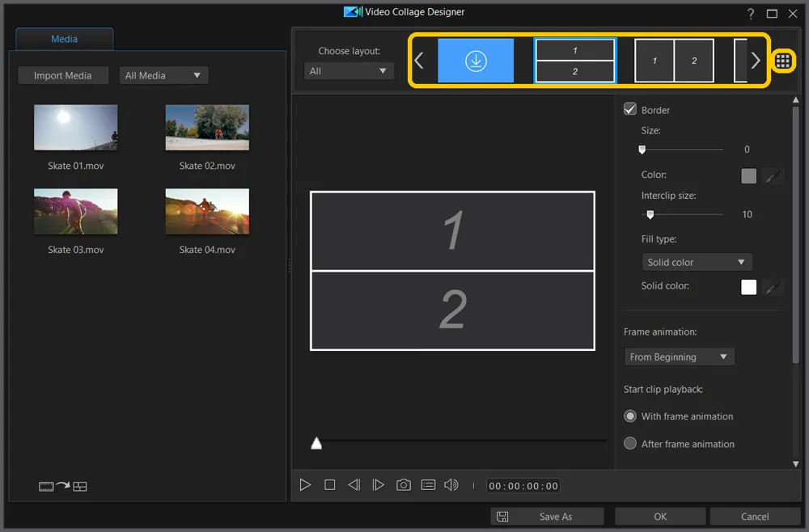Step to previous frame
The height and width of the screenshot is (532, 809).
[x=354, y=485]
